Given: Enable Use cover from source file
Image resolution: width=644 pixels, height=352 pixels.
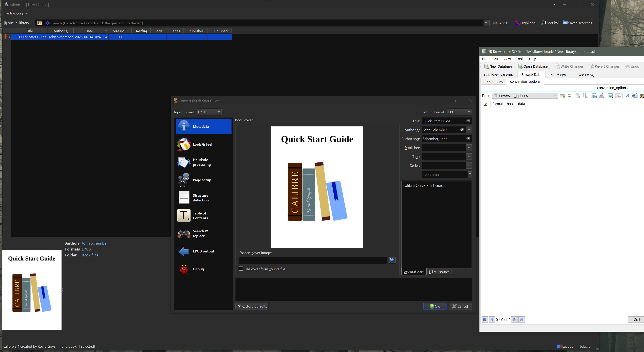Looking at the screenshot, I should point(241,269).
